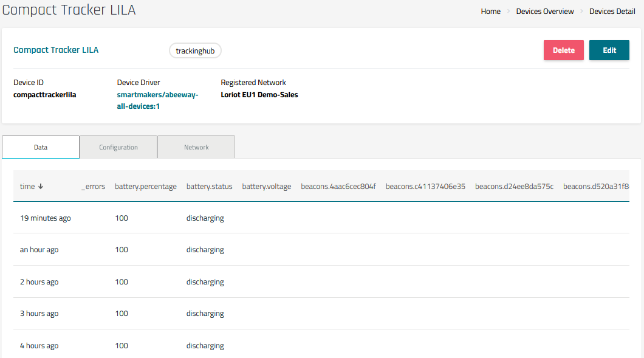The image size is (644, 358).
Task: Select the 19 minutes ago data row
Action: (46, 218)
